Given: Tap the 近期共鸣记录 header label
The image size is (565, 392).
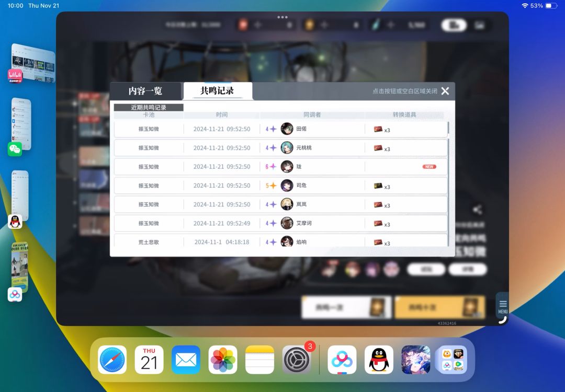Looking at the screenshot, I should point(149,107).
